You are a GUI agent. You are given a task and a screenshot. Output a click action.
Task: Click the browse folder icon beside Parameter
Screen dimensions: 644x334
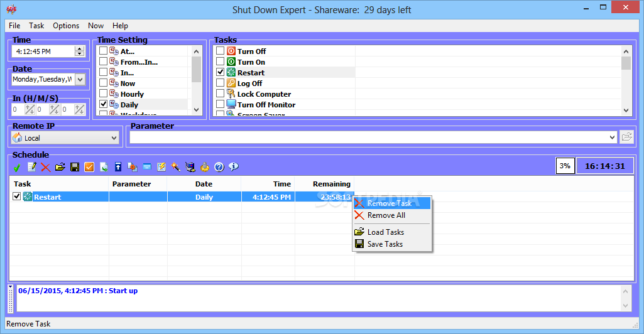click(x=627, y=137)
